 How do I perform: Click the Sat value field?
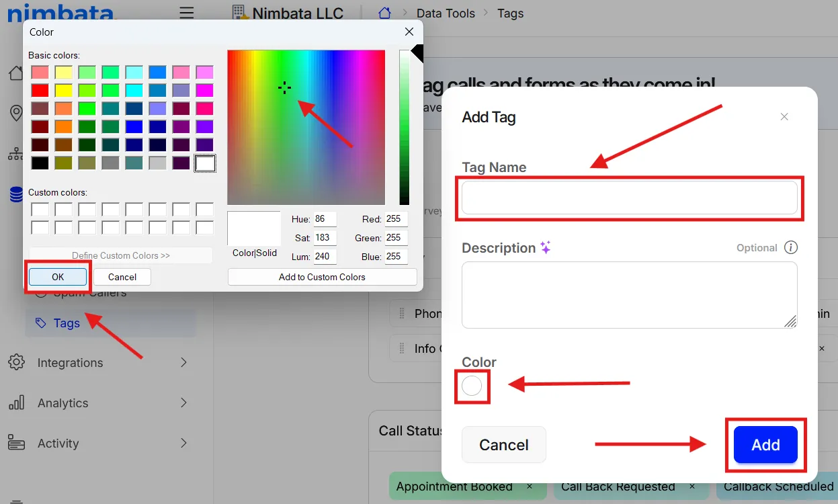point(325,238)
